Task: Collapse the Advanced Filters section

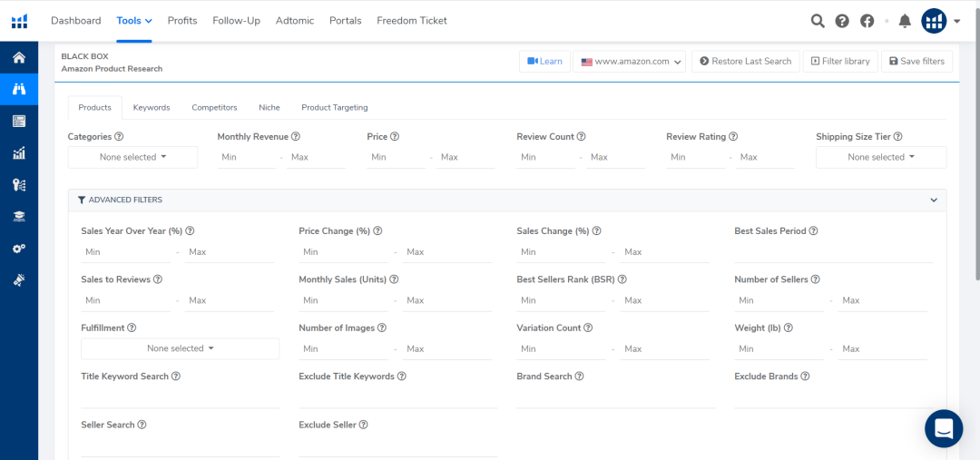Action: 934,200
